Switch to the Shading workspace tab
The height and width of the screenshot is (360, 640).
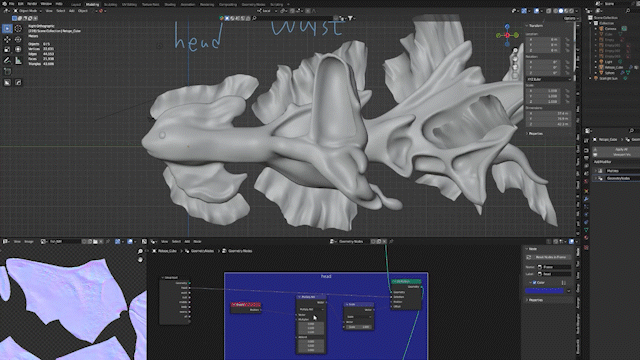pyautogui.click(x=170, y=4)
